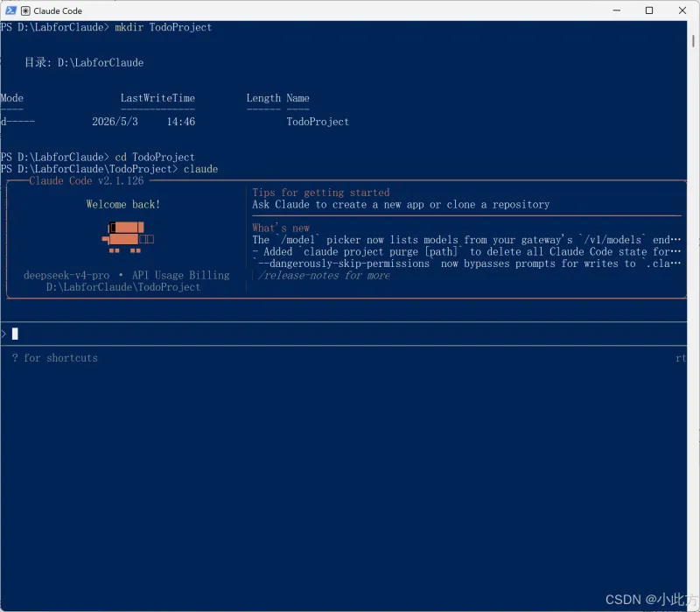
Task: Click the PowerShell icon in the title bar
Action: pyautogui.click(x=10, y=11)
